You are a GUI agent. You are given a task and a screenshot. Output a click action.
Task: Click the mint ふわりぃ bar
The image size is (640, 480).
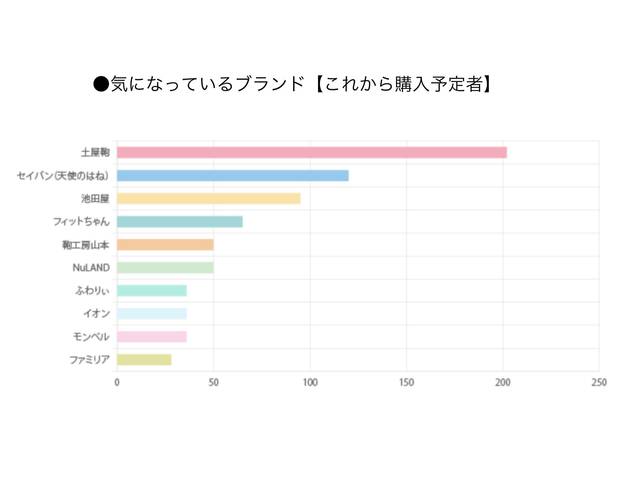151,290
